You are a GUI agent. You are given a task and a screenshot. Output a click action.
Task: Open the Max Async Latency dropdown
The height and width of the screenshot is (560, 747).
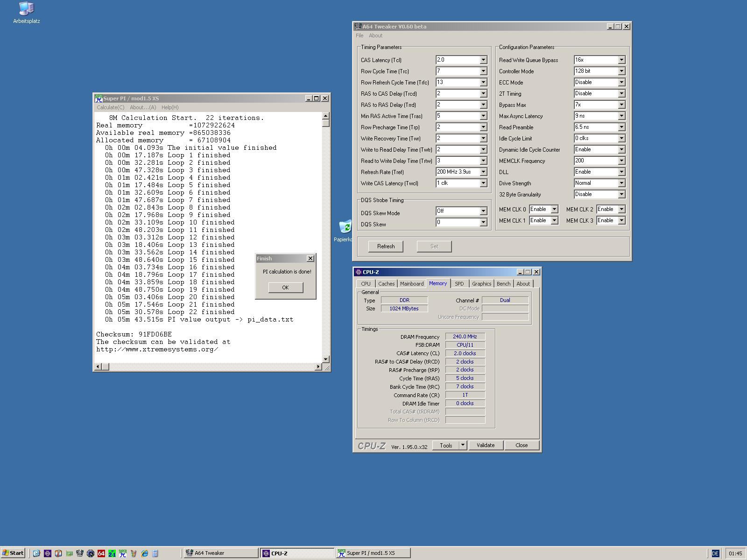621,116
